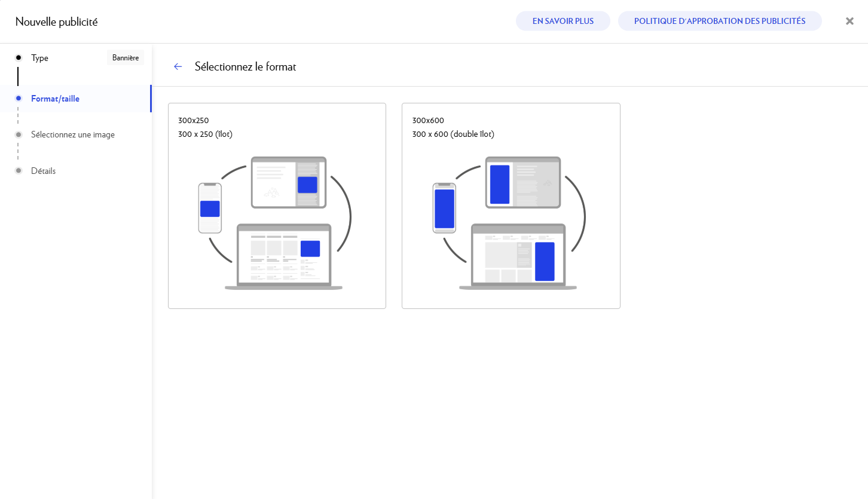Open the Sélectionnez une image step
Viewport: 868px width, 499px height.
[x=72, y=134]
